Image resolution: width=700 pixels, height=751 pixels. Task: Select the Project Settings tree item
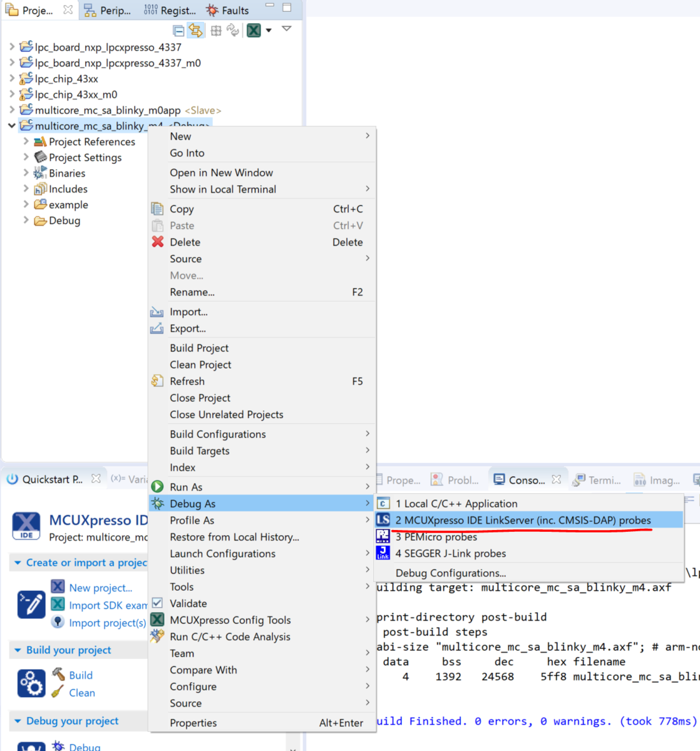pyautogui.click(x=85, y=158)
